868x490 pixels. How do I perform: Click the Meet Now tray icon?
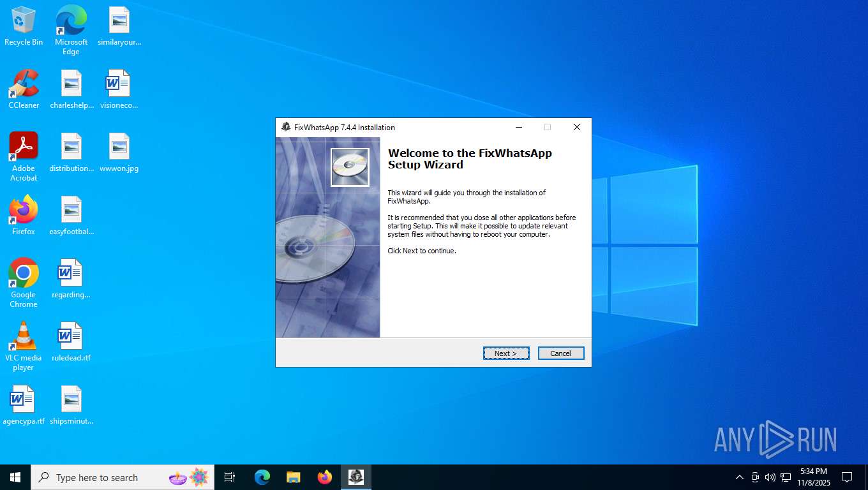pyautogui.click(x=755, y=477)
